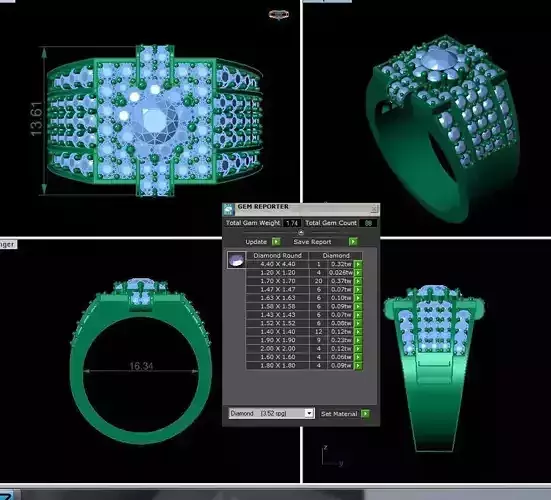
Task: Click the count 12 cell in the 1.40 row
Action: 319,332
